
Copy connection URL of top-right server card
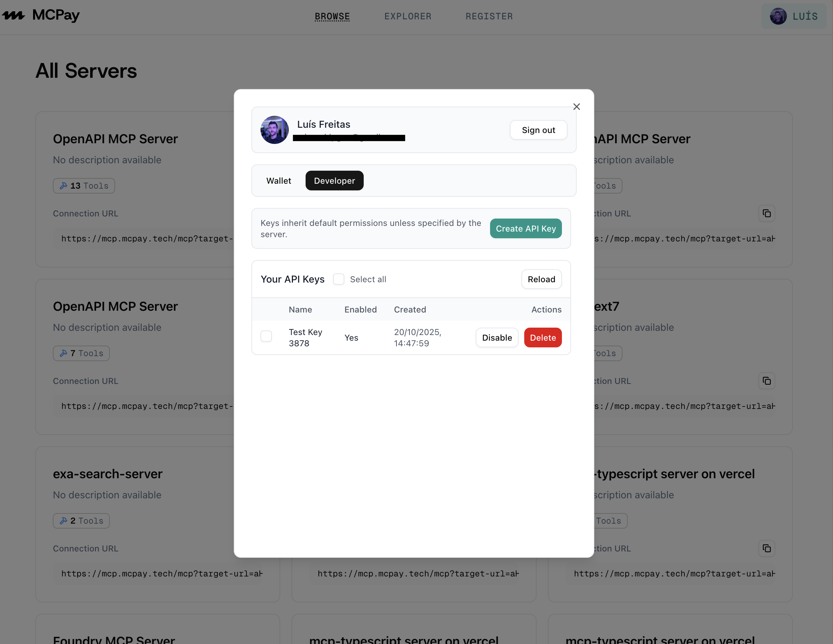point(766,214)
